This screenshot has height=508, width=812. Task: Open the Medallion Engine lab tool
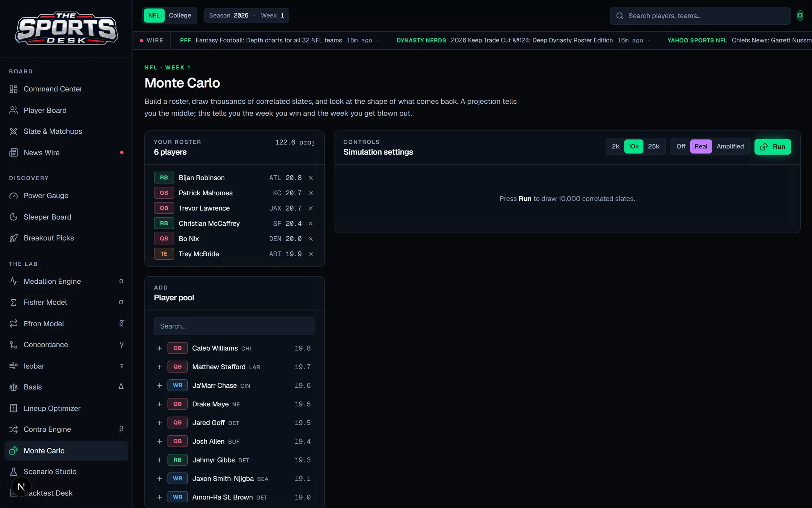(x=66, y=281)
